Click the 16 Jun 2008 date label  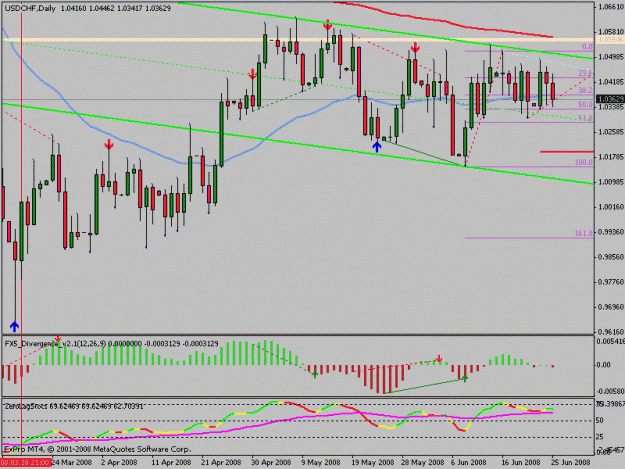coord(521,462)
